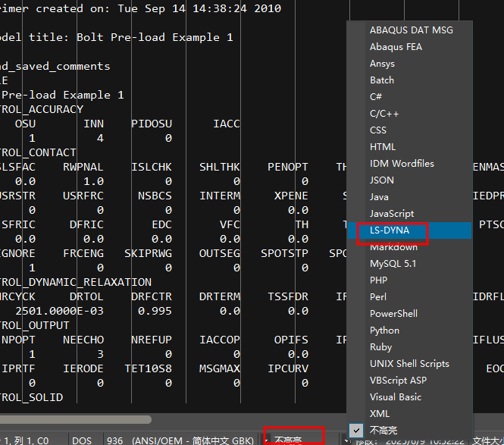
Task: Click the EDC header text
Action: point(161,224)
